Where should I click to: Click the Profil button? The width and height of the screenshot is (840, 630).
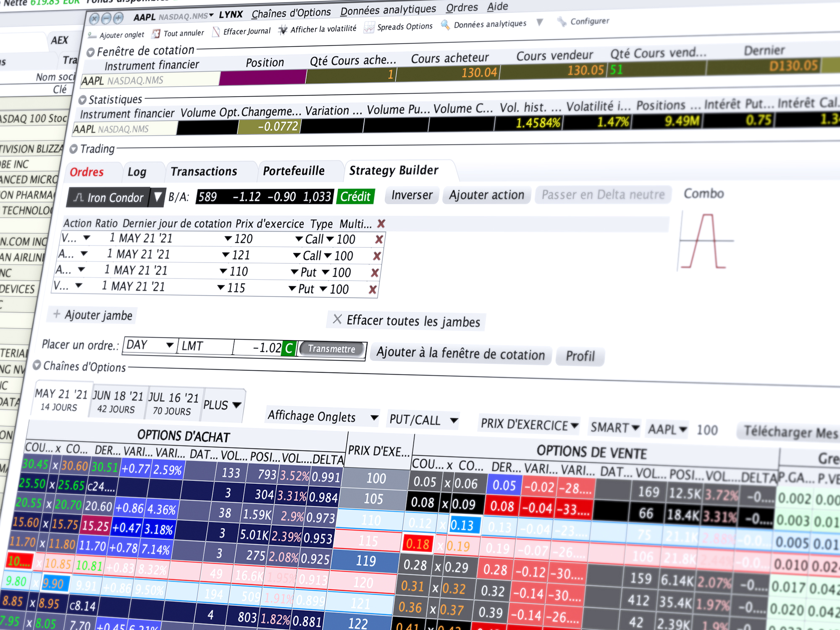(x=580, y=356)
